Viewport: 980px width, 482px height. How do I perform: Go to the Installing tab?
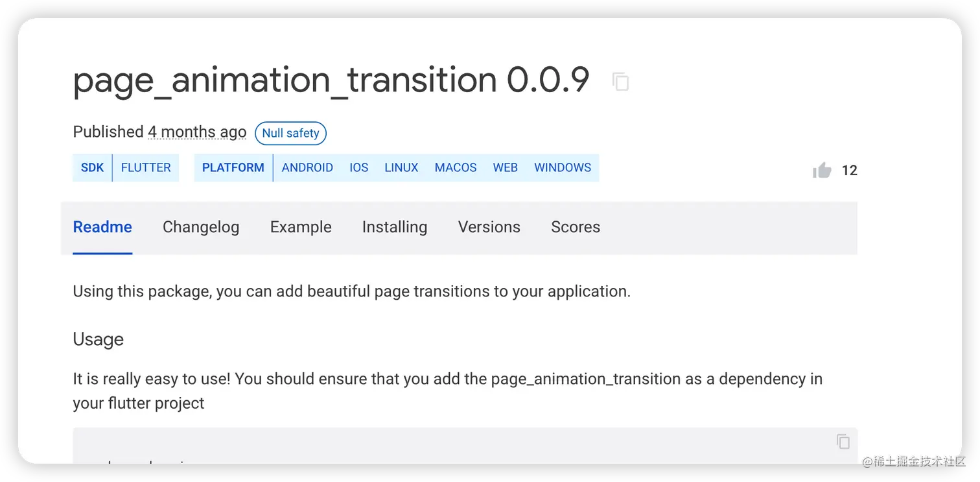395,227
